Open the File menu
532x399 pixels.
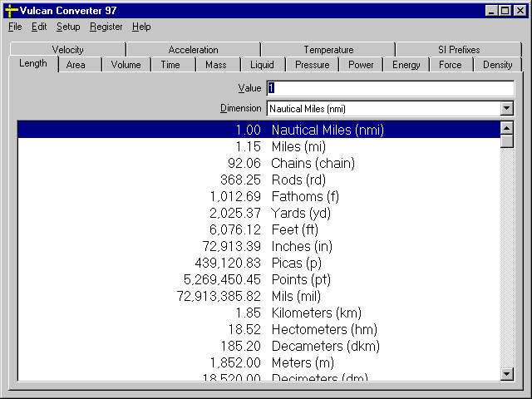pyautogui.click(x=15, y=27)
